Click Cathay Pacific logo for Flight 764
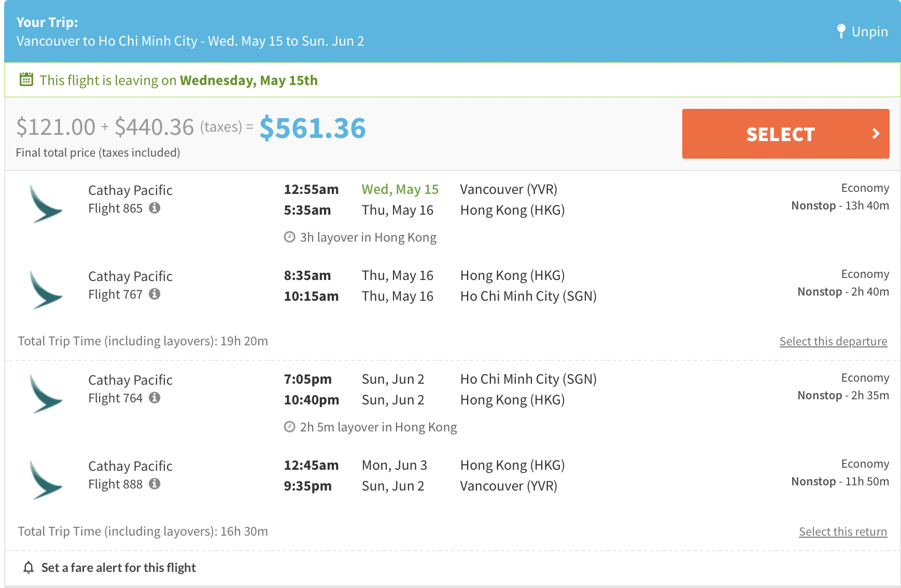 click(x=46, y=394)
